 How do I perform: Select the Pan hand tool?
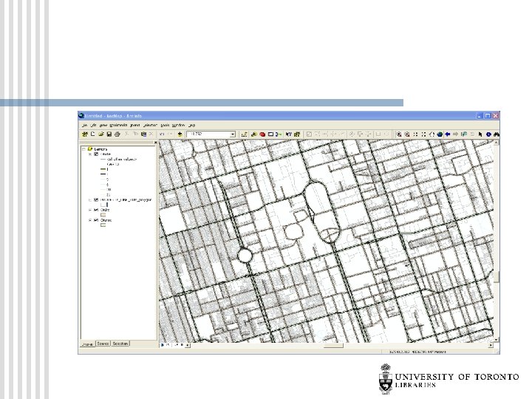point(432,134)
